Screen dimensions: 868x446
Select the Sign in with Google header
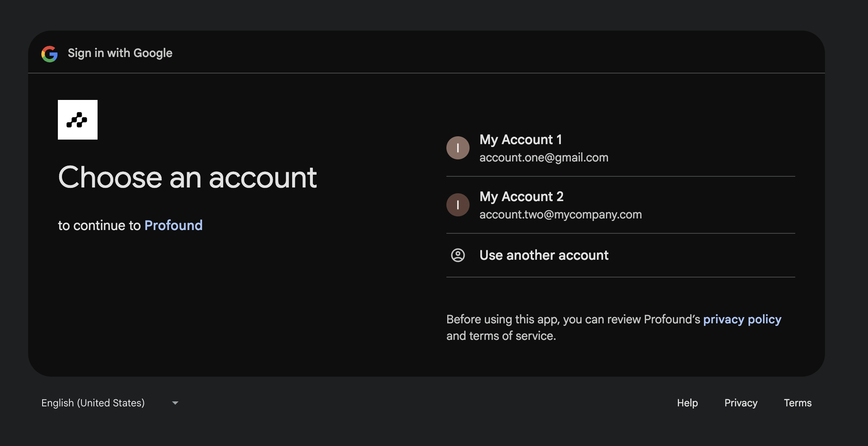click(120, 53)
